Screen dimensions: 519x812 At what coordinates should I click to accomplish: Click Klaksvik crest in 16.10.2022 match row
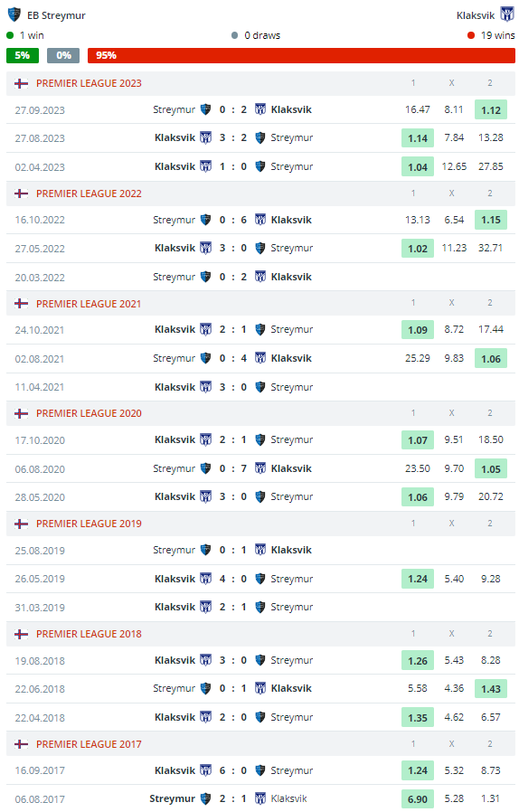[x=260, y=220]
